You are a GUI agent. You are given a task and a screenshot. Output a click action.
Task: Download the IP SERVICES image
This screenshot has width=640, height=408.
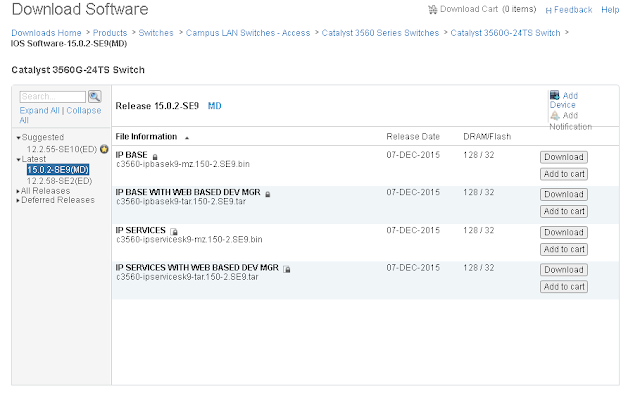(564, 232)
